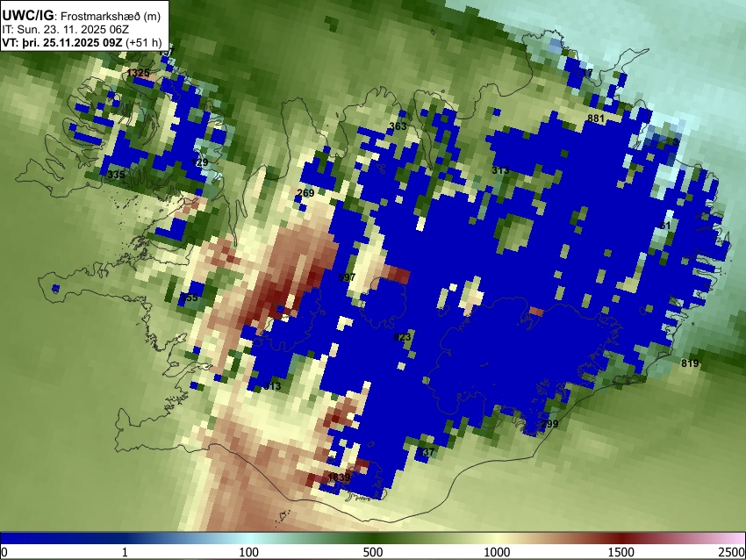
Task: Click the color scale legend bar
Action: (x=373, y=538)
